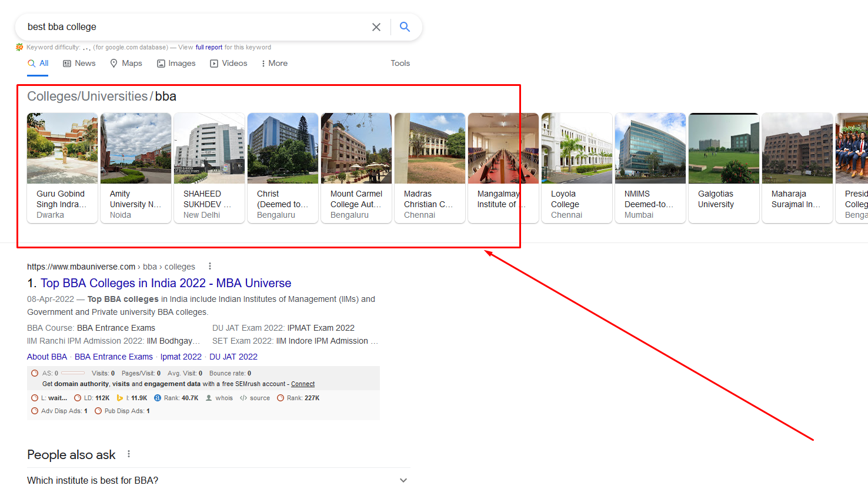Image resolution: width=868 pixels, height=492 pixels.
Task: Click the BBA Entrance Exams sitelink
Action: tap(113, 357)
